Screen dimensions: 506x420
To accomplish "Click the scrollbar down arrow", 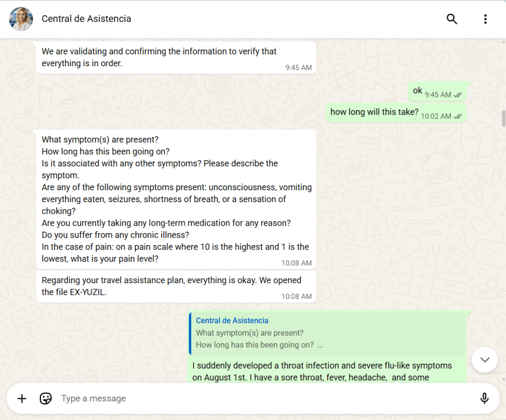I will [504, 379].
